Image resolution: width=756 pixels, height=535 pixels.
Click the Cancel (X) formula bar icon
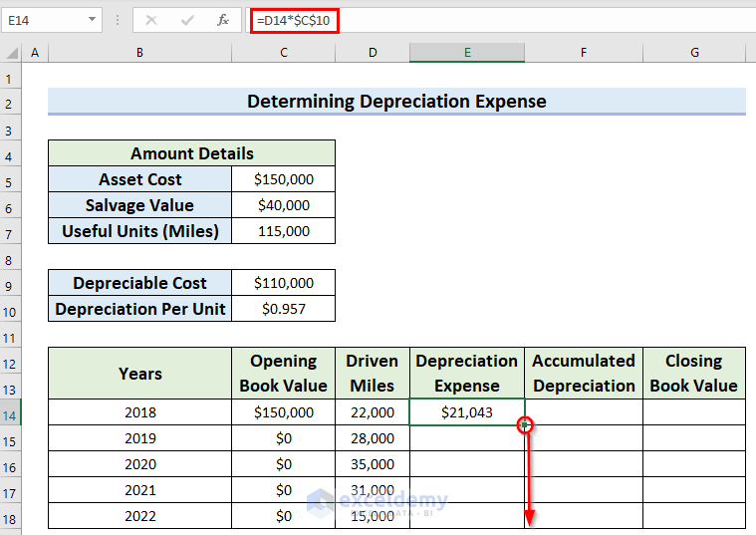coord(151,20)
